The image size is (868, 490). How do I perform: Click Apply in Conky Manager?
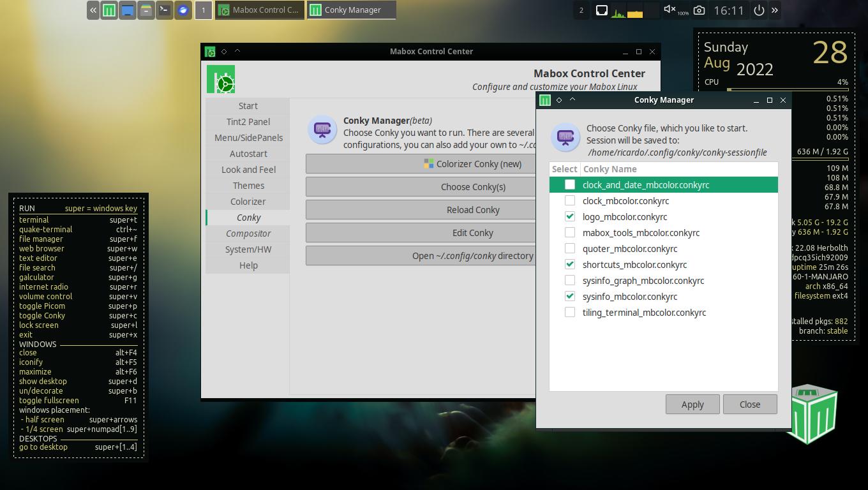[x=692, y=405]
